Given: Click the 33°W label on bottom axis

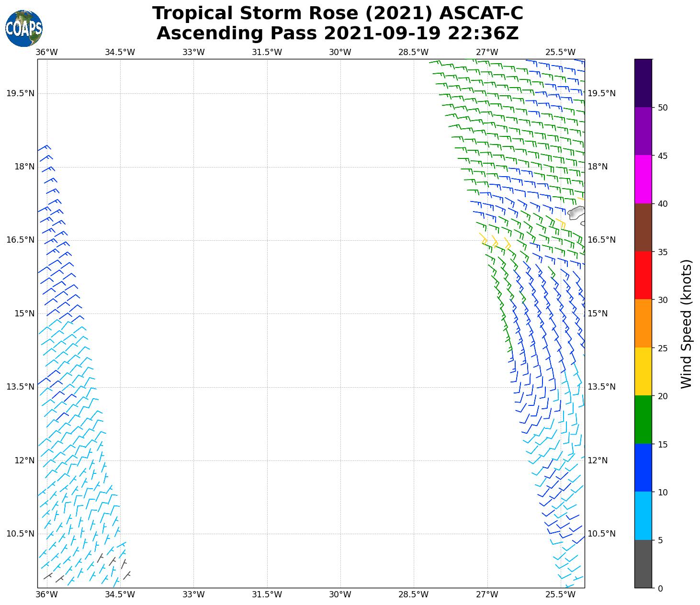Looking at the screenshot, I should (x=193, y=594).
